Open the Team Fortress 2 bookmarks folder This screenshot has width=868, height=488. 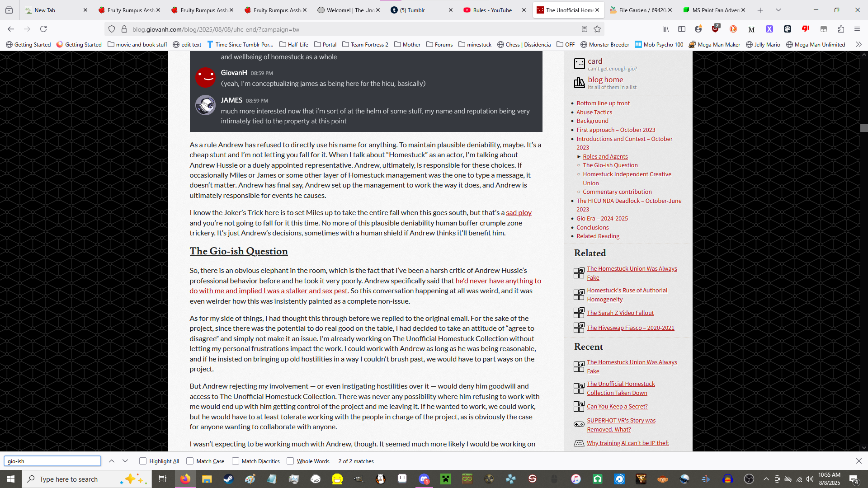pyautogui.click(x=365, y=44)
